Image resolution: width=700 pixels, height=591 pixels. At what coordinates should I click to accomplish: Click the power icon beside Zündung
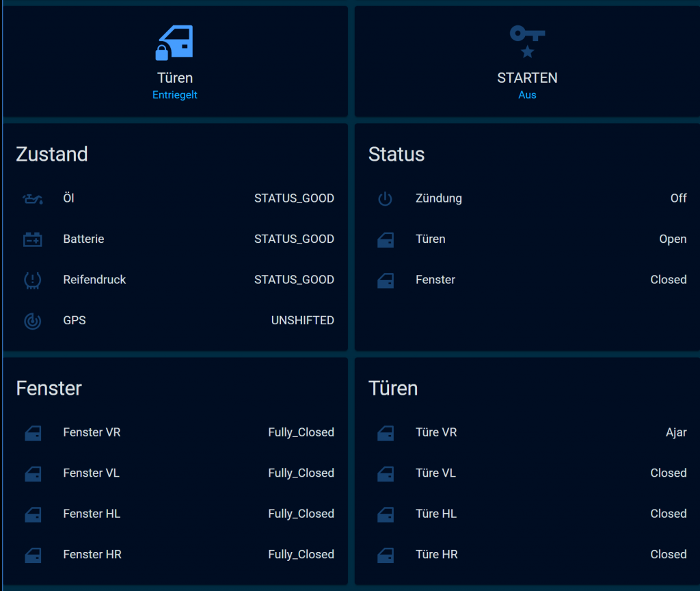(x=386, y=199)
